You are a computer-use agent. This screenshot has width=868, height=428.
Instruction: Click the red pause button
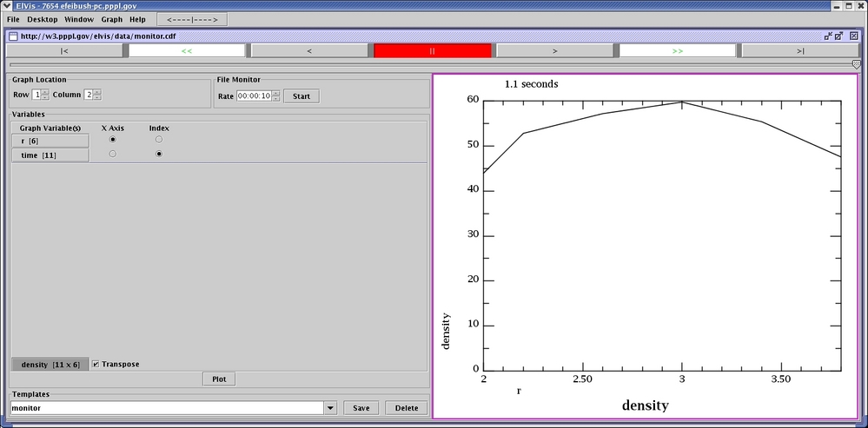[433, 51]
